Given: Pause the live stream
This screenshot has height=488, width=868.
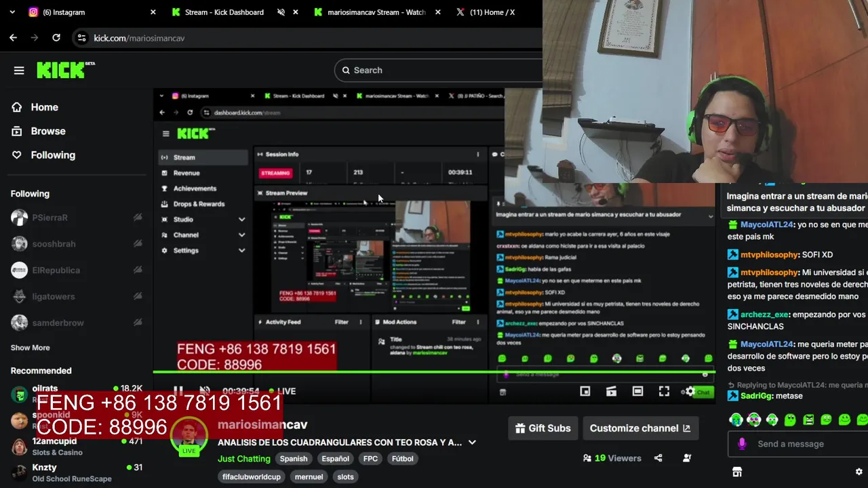Looking at the screenshot, I should click(x=178, y=391).
